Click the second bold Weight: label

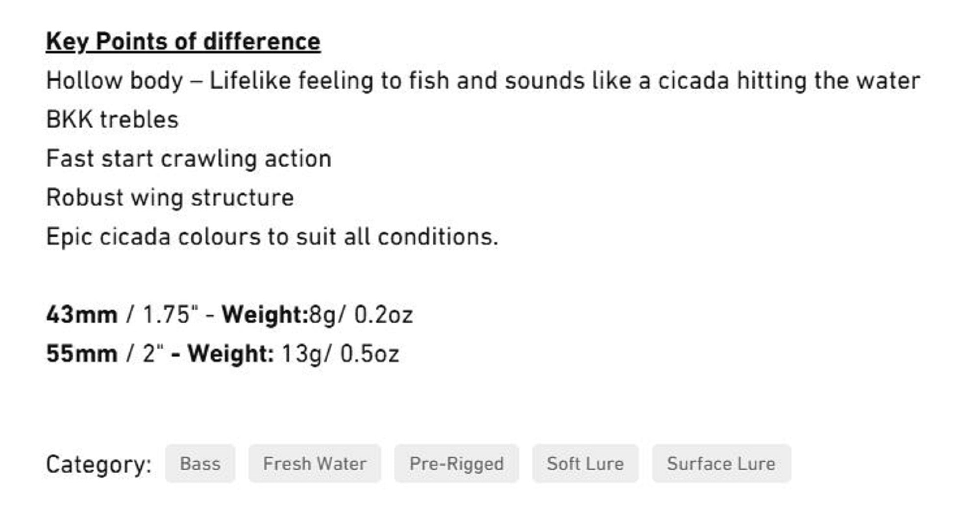click(230, 354)
